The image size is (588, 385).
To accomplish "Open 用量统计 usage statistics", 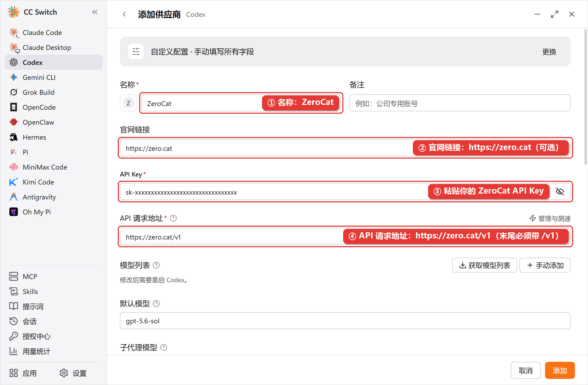I will pyautogui.click(x=54, y=351).
